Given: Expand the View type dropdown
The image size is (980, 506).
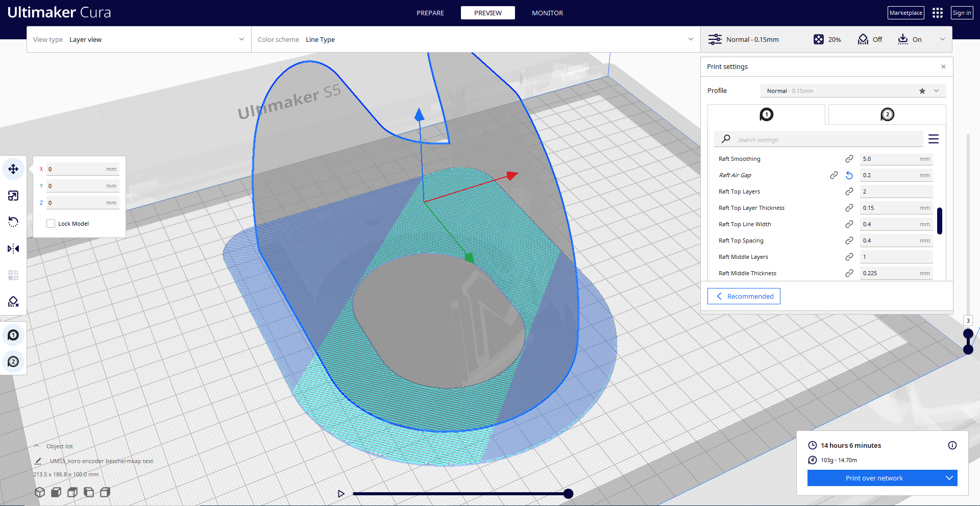Looking at the screenshot, I should [139, 39].
